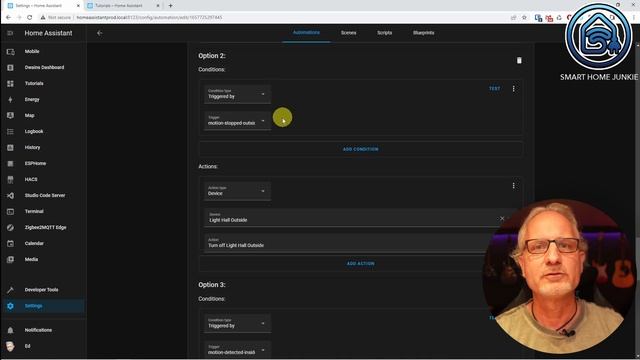This screenshot has height=360, width=640.
Task: Click the Option 2: heading
Action: pos(212,56)
